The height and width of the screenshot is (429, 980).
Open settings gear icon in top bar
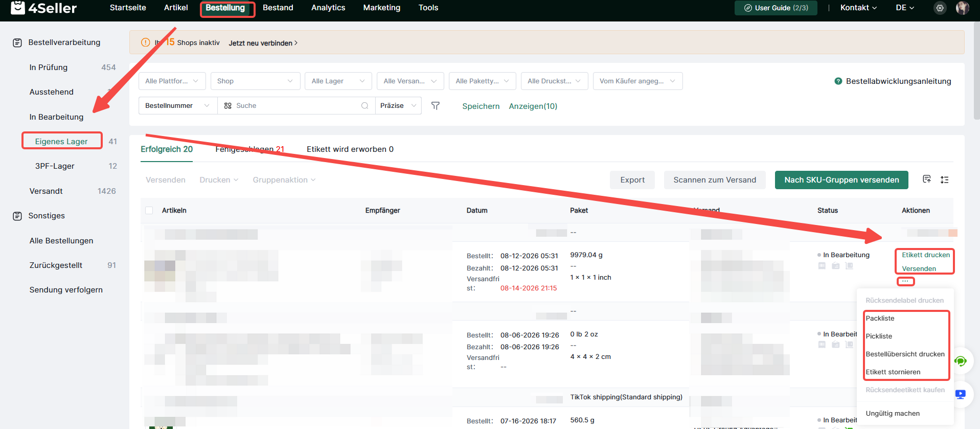940,8
